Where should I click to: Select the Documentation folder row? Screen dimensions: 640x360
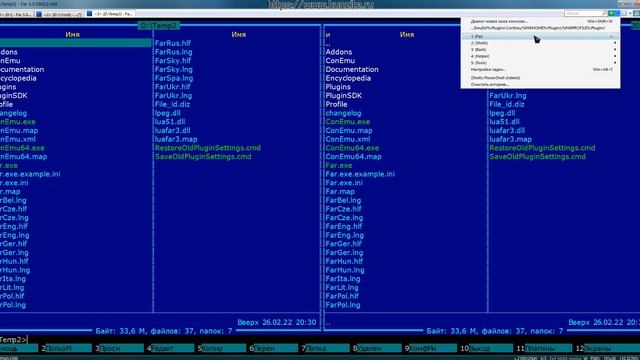352,69
